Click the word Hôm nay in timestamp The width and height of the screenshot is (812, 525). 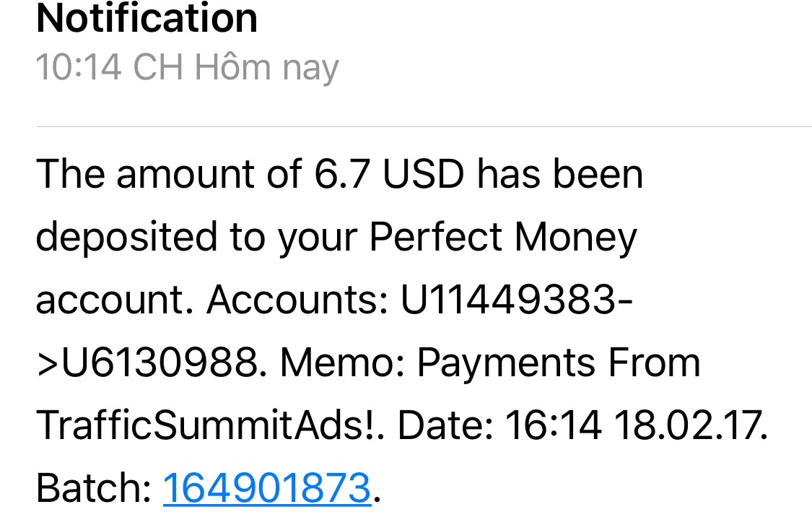click(x=266, y=68)
